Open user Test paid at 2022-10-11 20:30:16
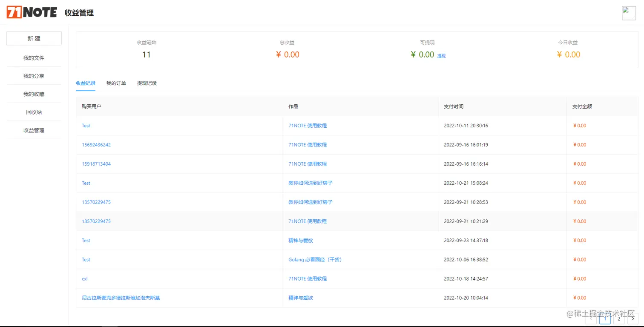Viewport: 644px width, 327px height. (86, 126)
